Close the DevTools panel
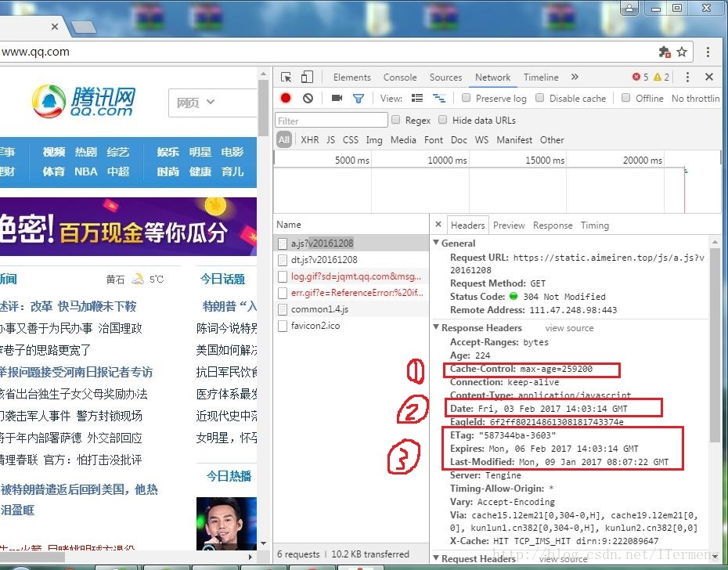This screenshot has width=728, height=570. click(x=709, y=77)
